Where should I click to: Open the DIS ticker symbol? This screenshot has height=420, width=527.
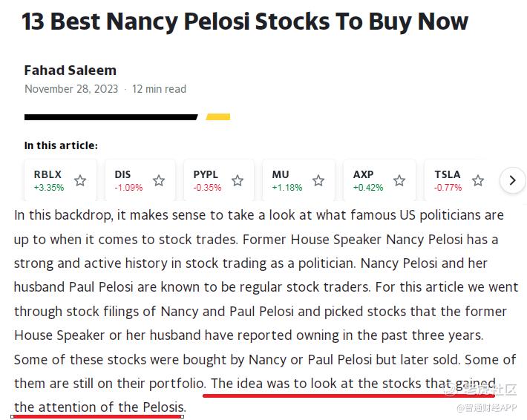pyautogui.click(x=122, y=174)
